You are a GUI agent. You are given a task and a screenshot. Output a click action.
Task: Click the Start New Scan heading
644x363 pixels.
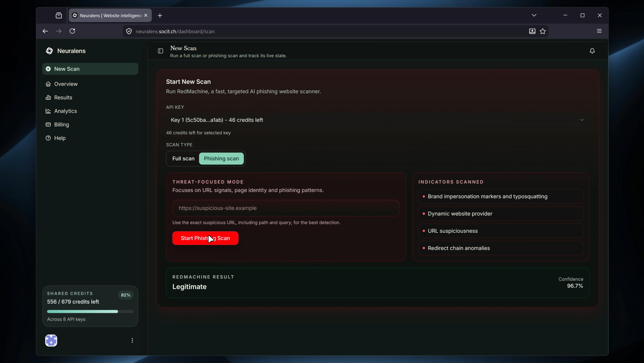[x=188, y=82]
